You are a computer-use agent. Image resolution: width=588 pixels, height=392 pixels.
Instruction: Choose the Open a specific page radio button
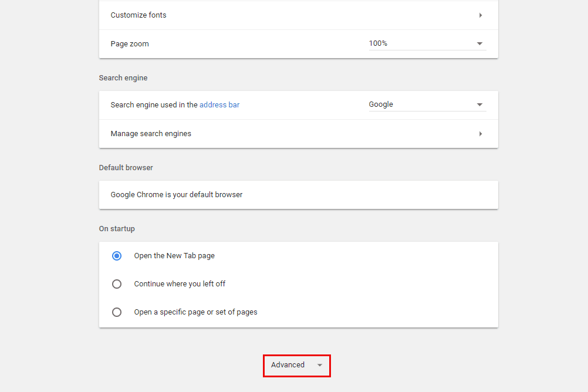[x=117, y=312]
